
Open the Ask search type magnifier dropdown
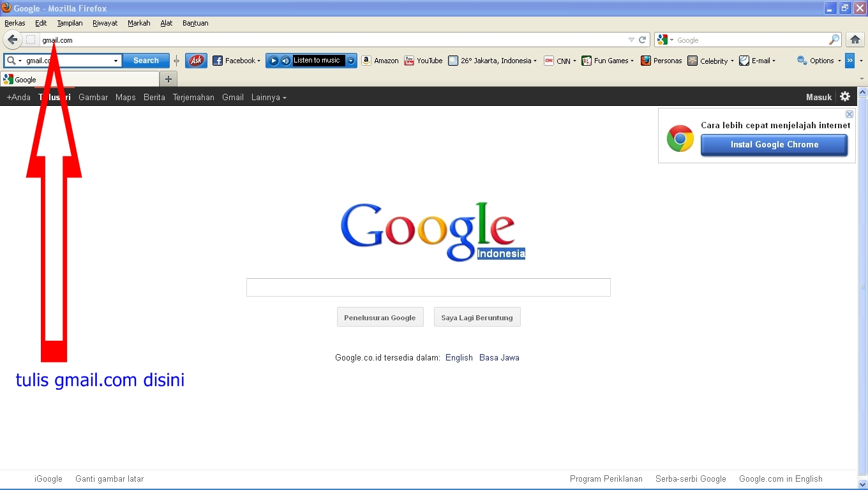coord(13,61)
